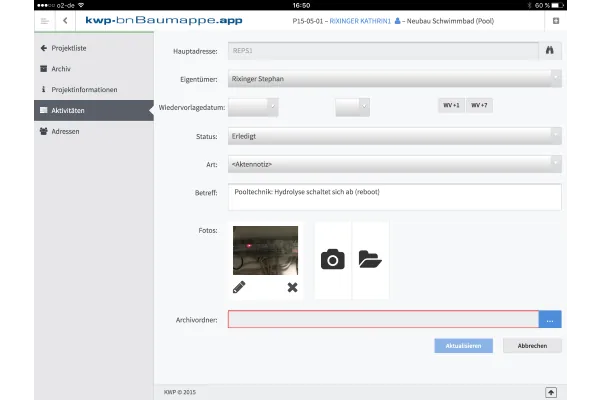The height and width of the screenshot is (400, 600).
Task: Browse photos via open folder icon
Action: [x=370, y=260]
